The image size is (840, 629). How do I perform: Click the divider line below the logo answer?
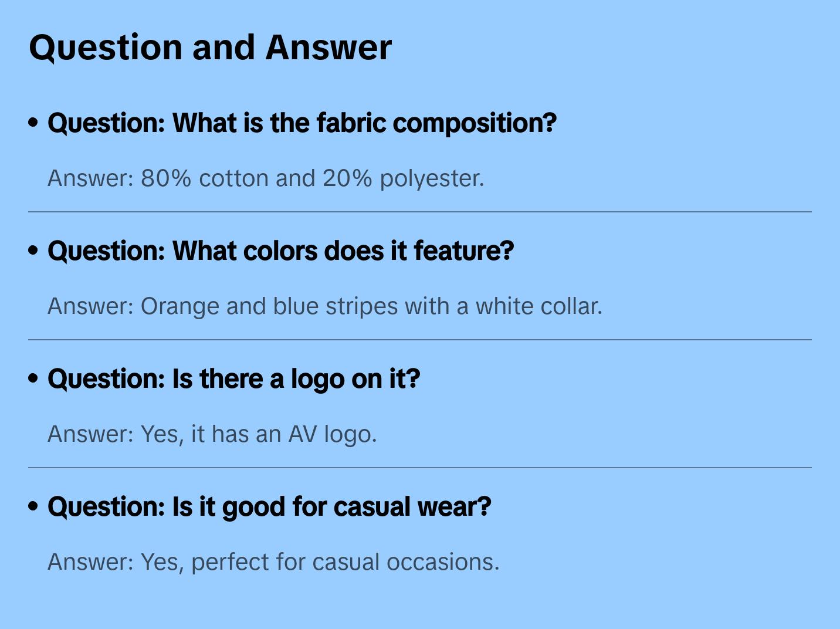[420, 468]
